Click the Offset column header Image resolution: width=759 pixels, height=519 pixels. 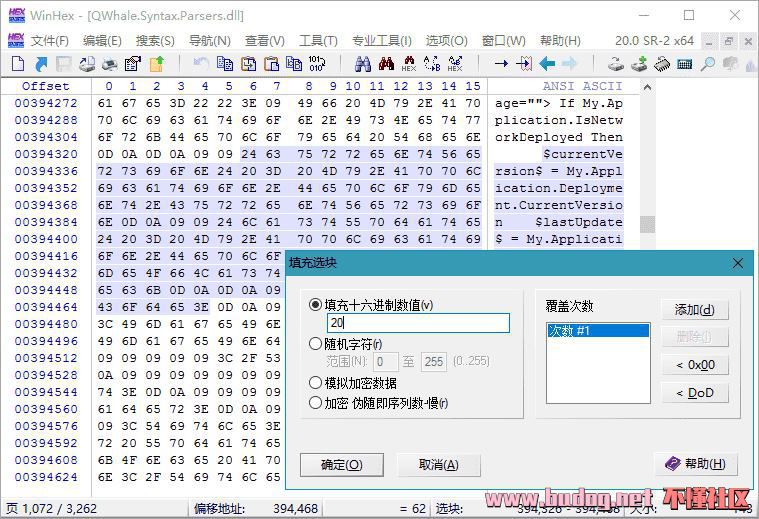click(46, 86)
